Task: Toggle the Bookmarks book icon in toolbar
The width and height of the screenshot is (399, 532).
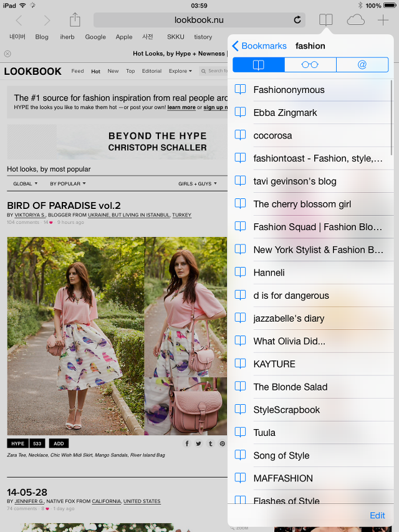Action: pyautogui.click(x=325, y=20)
